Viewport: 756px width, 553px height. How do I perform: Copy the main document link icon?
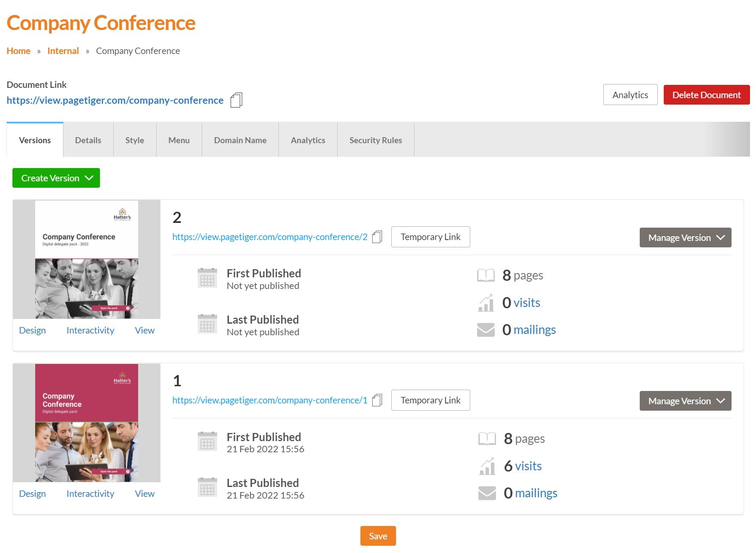coord(236,100)
